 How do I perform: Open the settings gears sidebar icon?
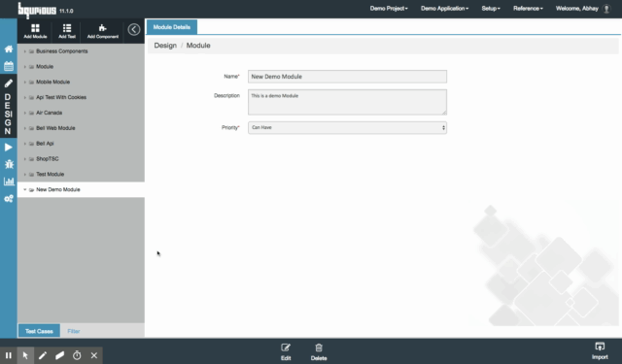coord(9,198)
